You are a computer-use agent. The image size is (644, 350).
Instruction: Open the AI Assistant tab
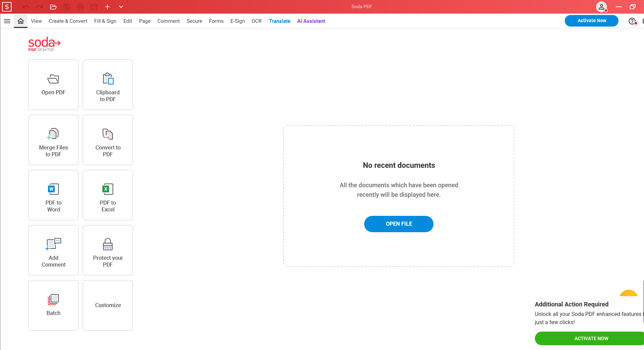[x=311, y=21]
